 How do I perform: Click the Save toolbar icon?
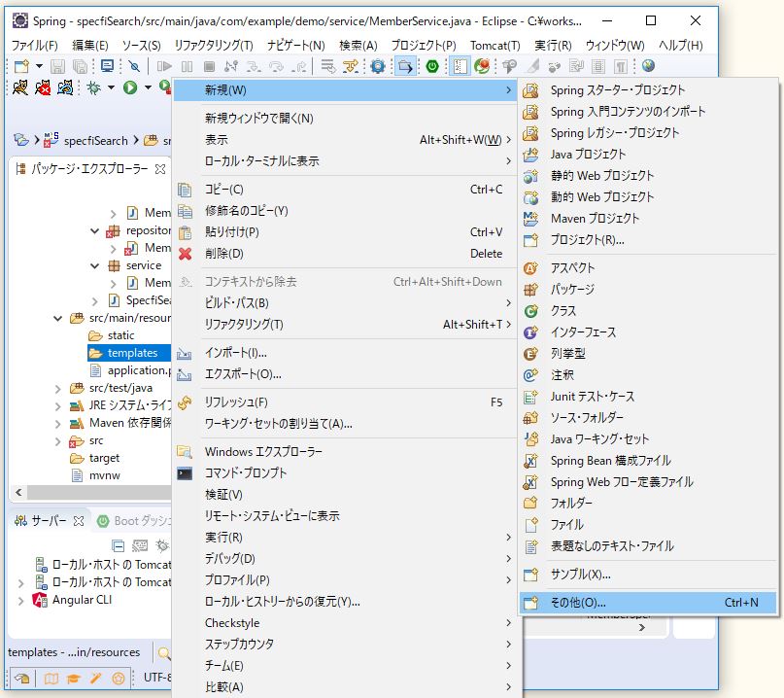tap(57, 66)
